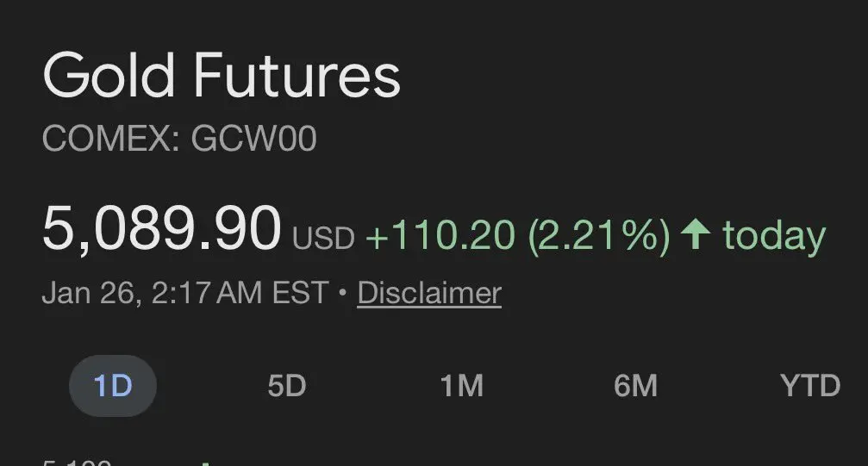Click the green today label
Image resolution: width=868 pixels, height=466 pixels.
tap(774, 237)
